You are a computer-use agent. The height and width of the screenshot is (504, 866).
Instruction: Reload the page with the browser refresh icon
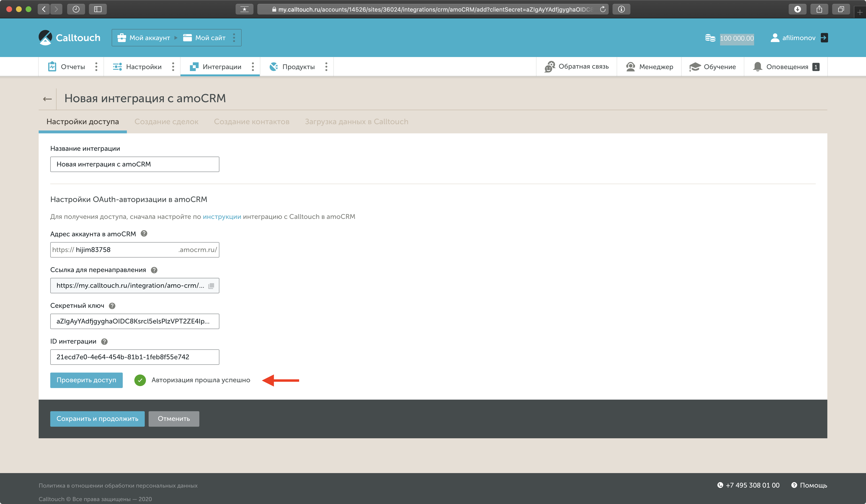click(x=603, y=9)
